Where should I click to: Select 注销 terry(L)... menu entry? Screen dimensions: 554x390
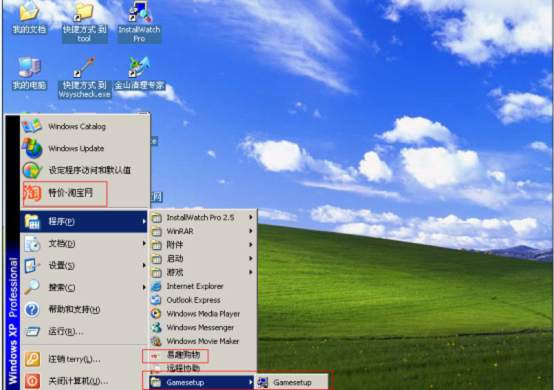pos(84,359)
